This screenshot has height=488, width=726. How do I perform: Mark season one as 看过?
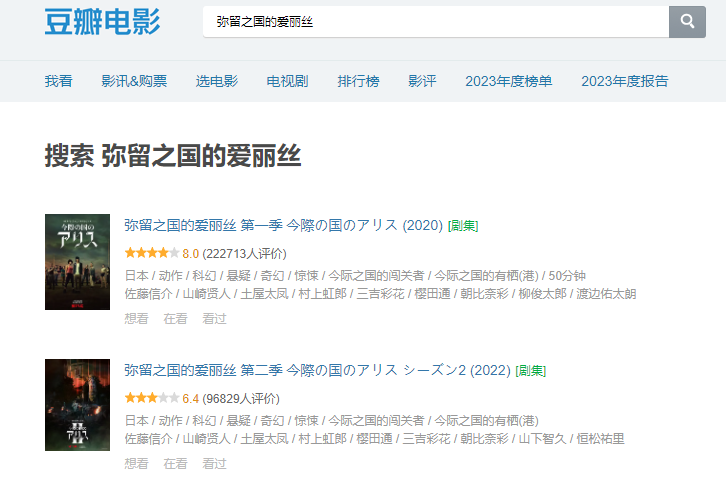pos(214,318)
